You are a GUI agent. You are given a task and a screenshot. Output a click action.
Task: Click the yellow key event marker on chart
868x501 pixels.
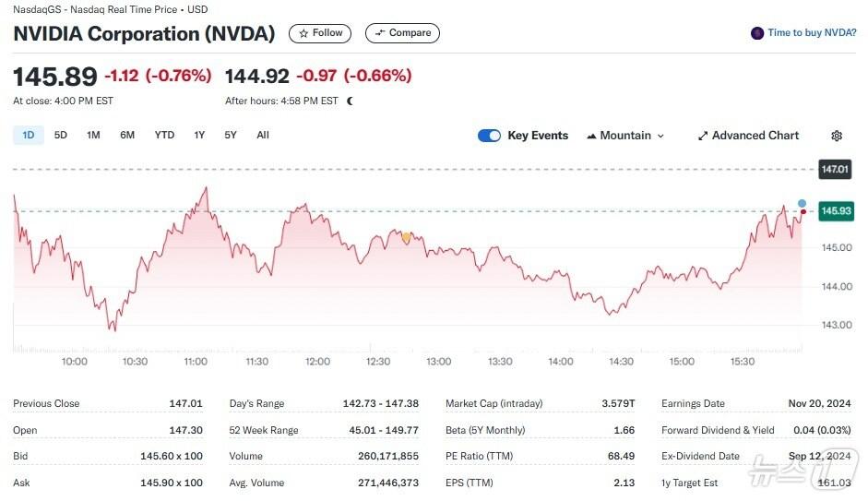(406, 237)
